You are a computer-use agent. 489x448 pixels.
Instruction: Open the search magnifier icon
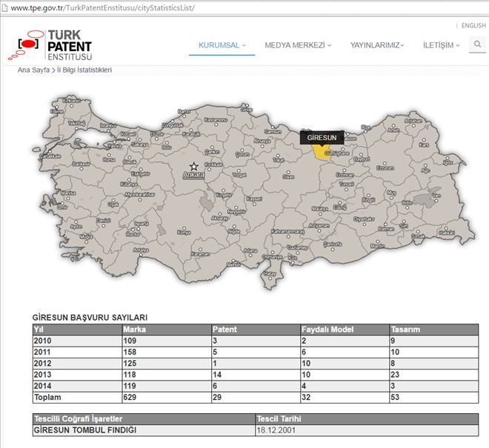[x=477, y=45]
